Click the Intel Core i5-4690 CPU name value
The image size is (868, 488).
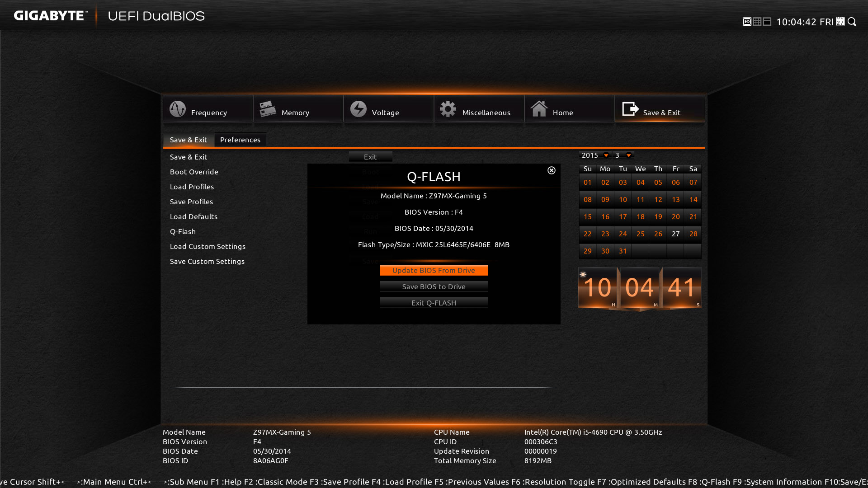tap(593, 432)
